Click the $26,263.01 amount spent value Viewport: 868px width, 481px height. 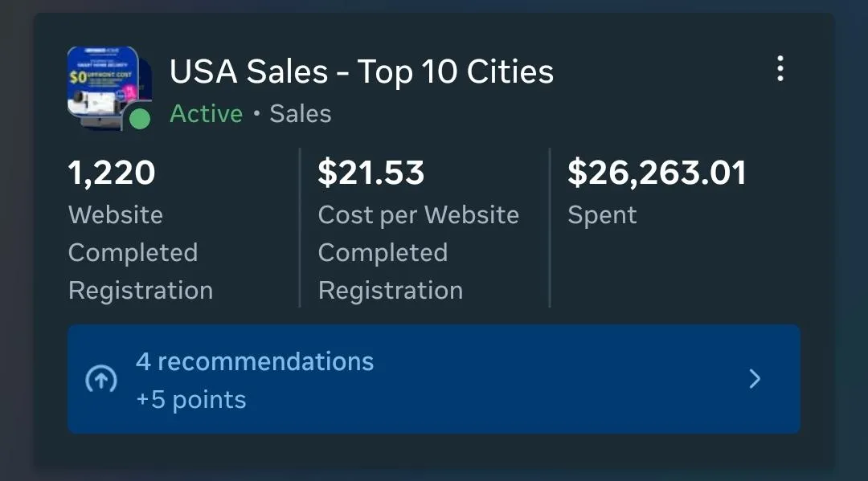tap(657, 173)
